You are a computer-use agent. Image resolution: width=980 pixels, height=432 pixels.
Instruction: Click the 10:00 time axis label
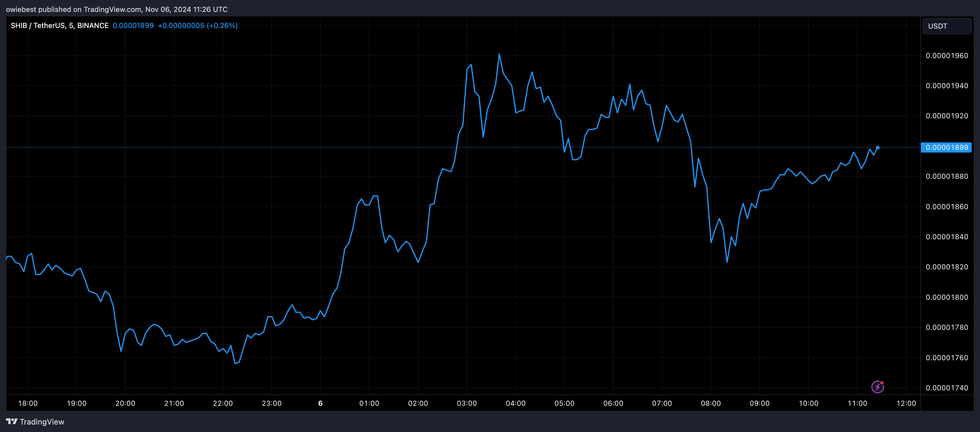[x=809, y=403]
